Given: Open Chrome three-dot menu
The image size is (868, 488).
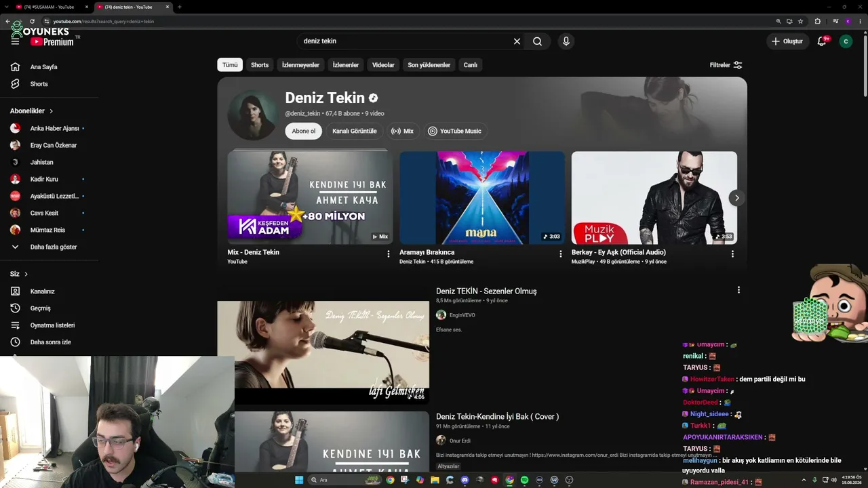Looking at the screenshot, I should 859,21.
